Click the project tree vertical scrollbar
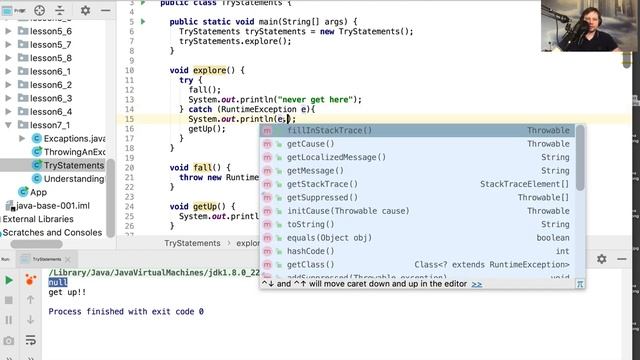The height and width of the screenshot is (360, 640). pos(111,198)
